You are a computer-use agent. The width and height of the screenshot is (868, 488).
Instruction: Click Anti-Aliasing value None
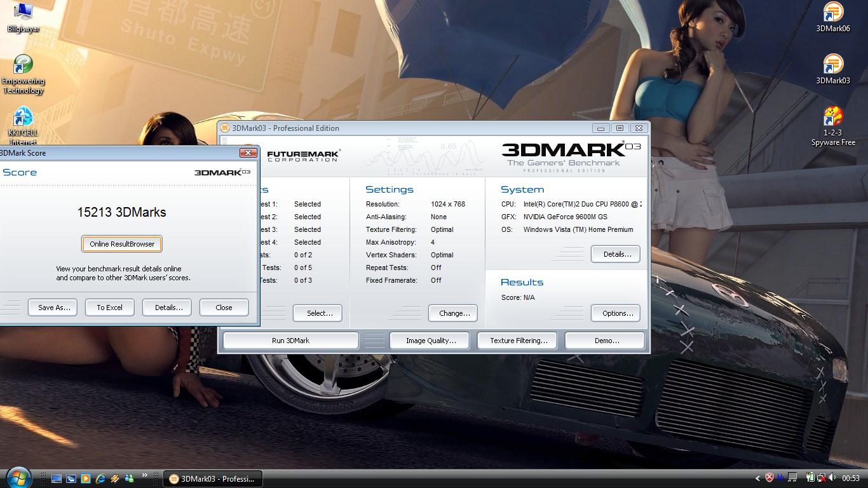point(438,217)
